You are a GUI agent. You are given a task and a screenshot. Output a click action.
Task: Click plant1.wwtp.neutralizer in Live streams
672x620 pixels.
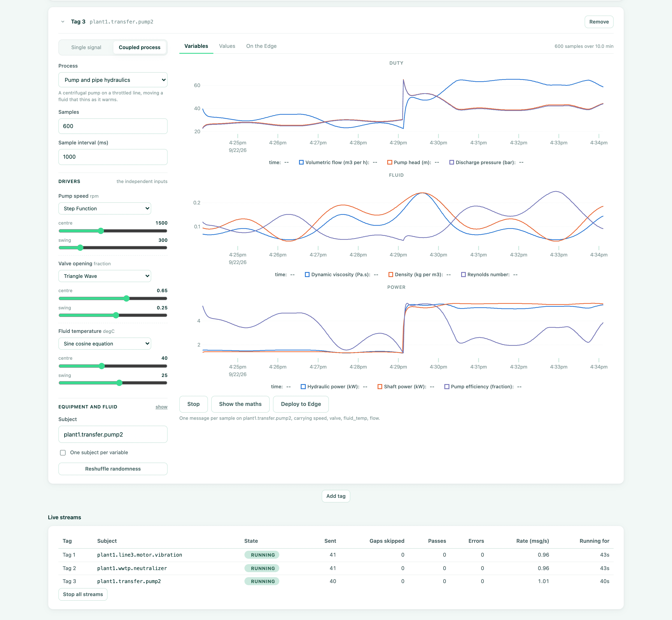(x=132, y=568)
